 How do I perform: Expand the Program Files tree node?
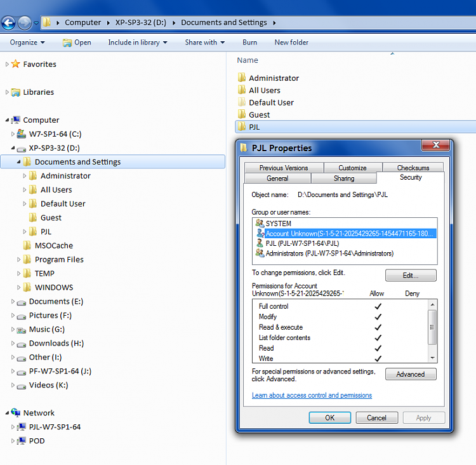19,260
